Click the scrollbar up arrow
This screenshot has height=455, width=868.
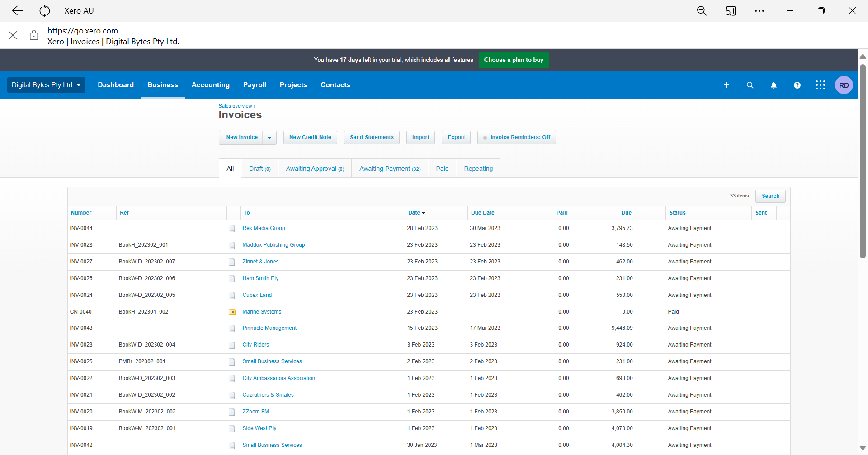click(863, 56)
